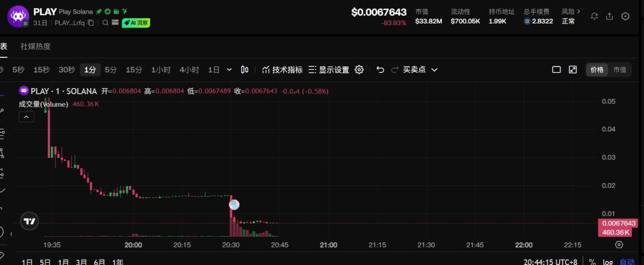Open the AI 洞察 insight badge

click(x=136, y=23)
